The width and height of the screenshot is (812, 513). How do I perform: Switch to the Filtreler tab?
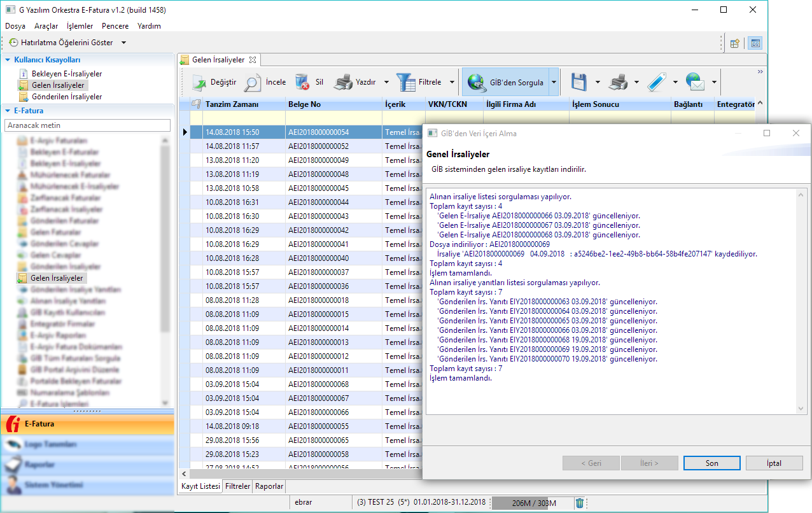pos(238,486)
